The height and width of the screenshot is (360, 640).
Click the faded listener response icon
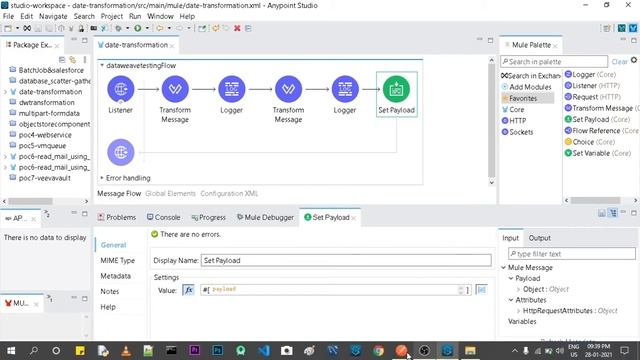[x=120, y=152]
